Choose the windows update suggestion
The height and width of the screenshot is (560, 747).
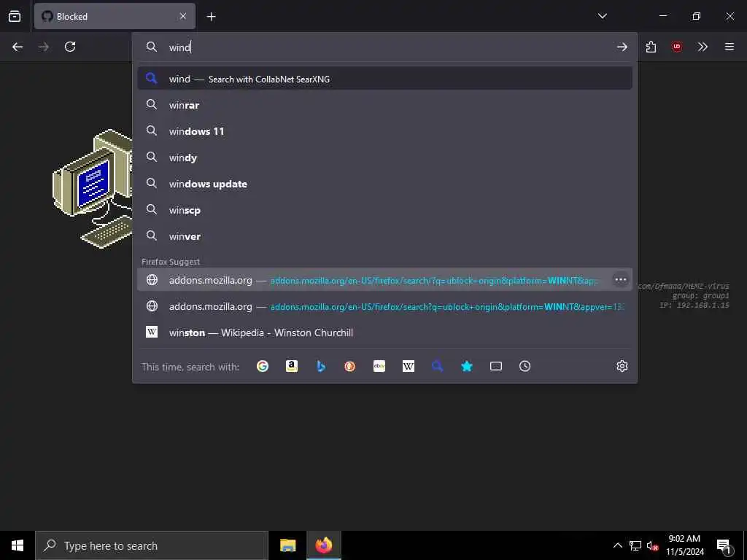tap(385, 184)
